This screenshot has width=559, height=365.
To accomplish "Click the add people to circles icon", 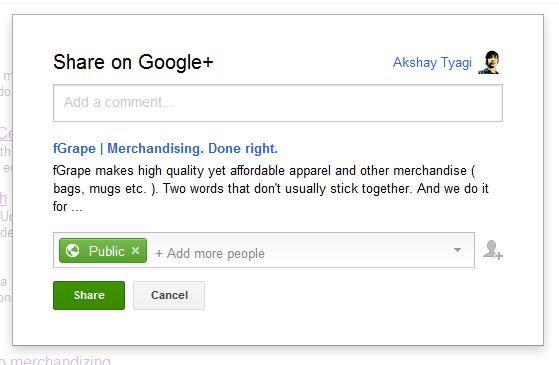I will pos(493,250).
